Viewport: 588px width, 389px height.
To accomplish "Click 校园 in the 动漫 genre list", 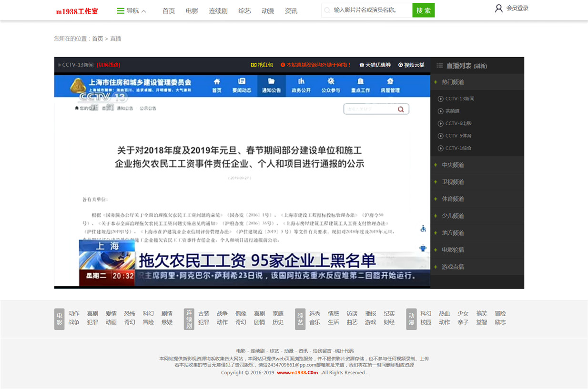I will click(x=426, y=322).
